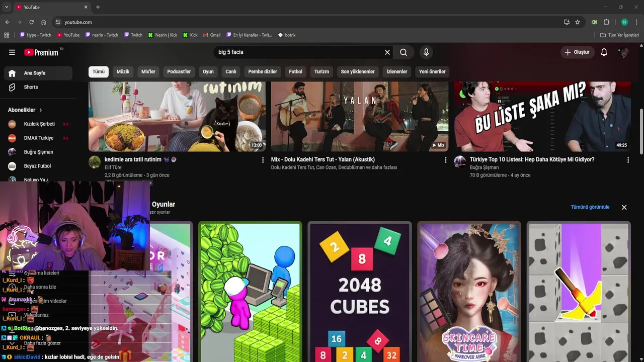The height and width of the screenshot is (362, 644).
Task: Select the Tümü filter chip
Action: tap(99, 71)
